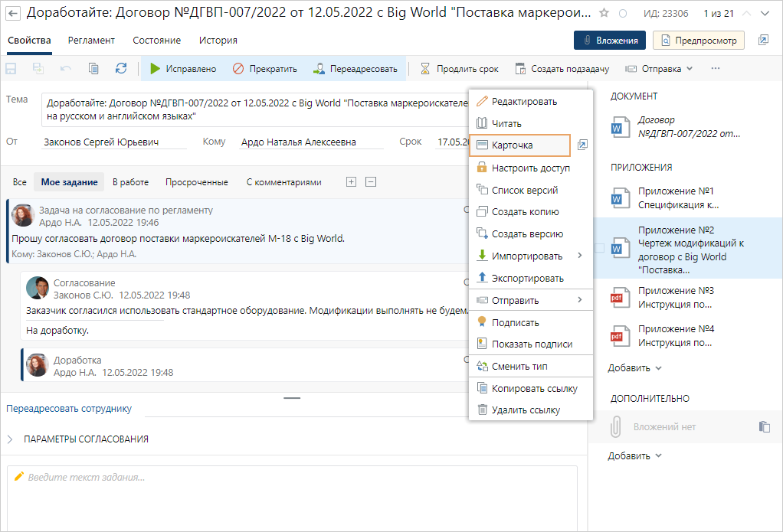Screen dimensions: 783x532
Task: Open Добавить dropdown under Приложения
Action: point(634,368)
